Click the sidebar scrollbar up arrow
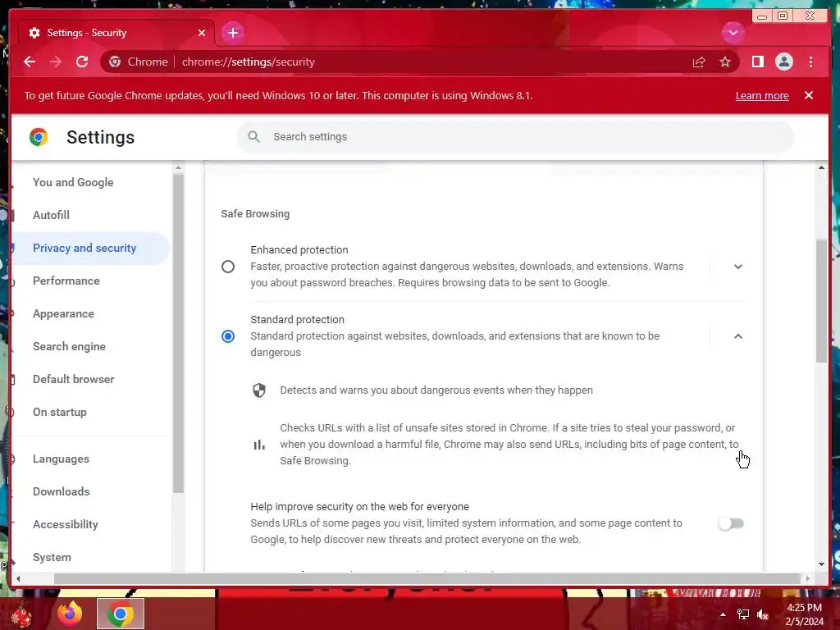The width and height of the screenshot is (840, 630). pos(178,167)
